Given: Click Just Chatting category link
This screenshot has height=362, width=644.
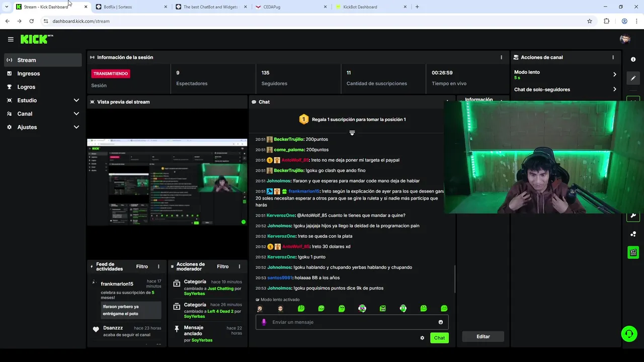Looking at the screenshot, I should click(x=220, y=289).
